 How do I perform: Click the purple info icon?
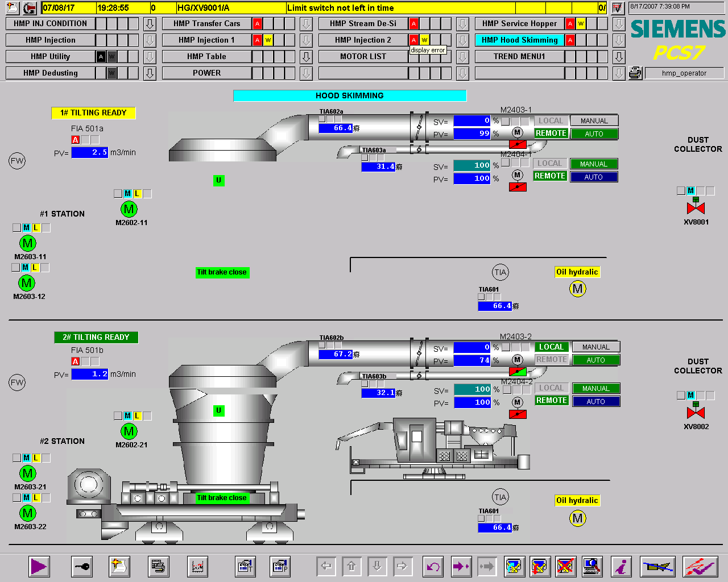[x=622, y=566]
